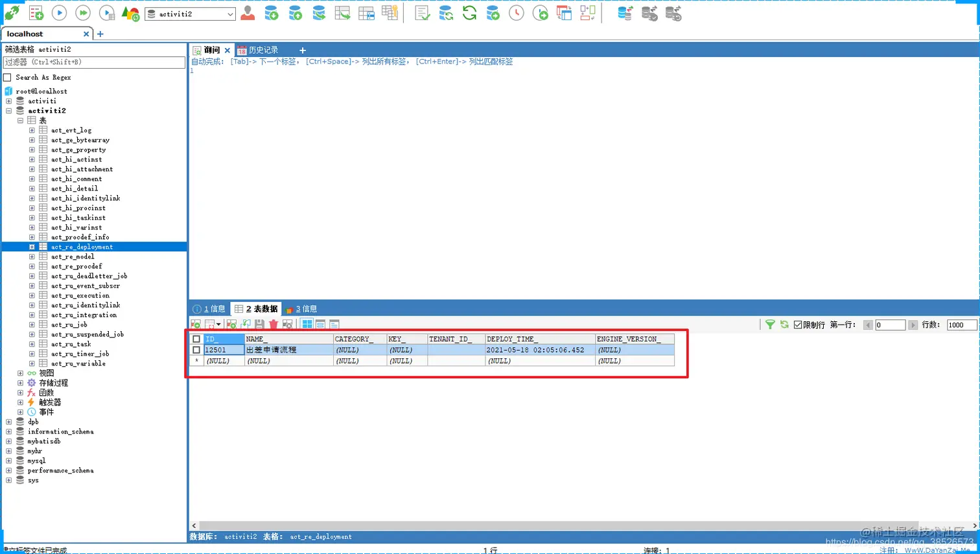Tick the select-all checkbox in grid header
This screenshot has height=554, width=980.
tap(196, 339)
